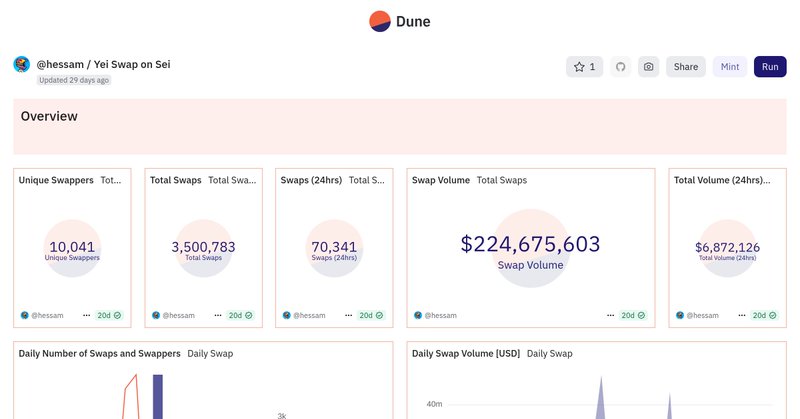This screenshot has width=800, height=419.
Task: Open options menu on Total Volume (24hrs) card
Action: [742, 315]
